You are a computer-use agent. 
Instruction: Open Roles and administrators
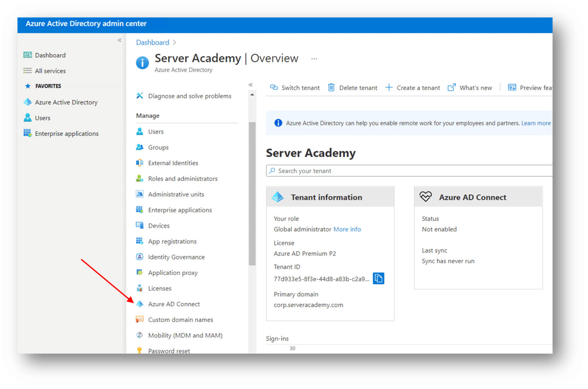[183, 178]
